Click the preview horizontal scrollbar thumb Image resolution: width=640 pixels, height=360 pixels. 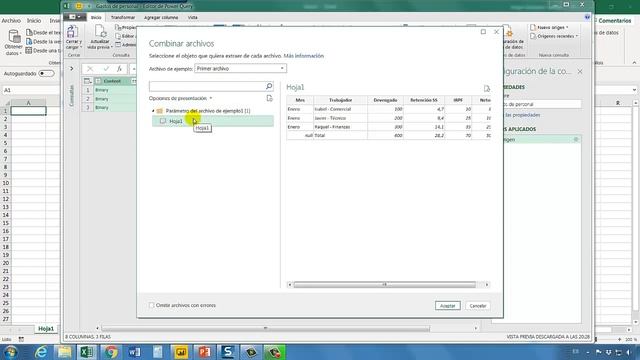(384, 284)
